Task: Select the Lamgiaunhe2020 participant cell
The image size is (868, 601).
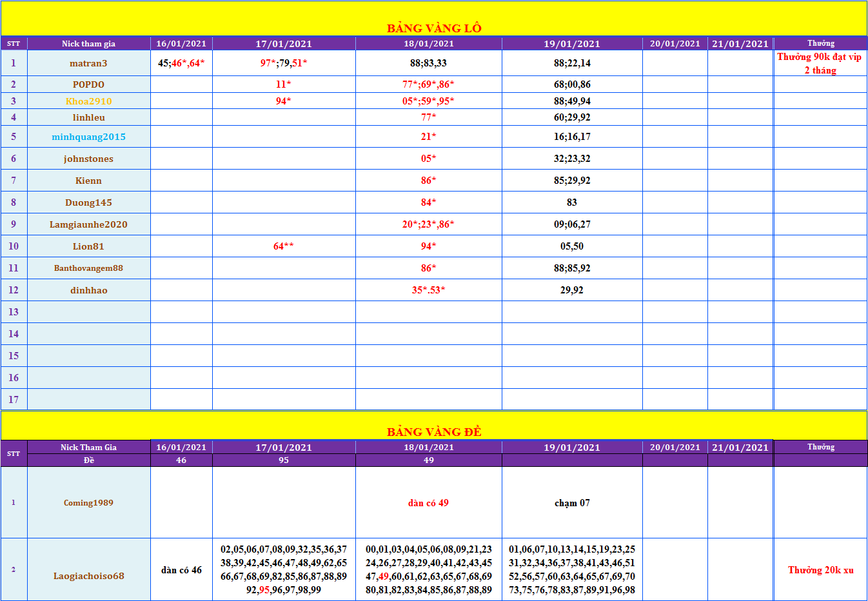Action: [88, 224]
